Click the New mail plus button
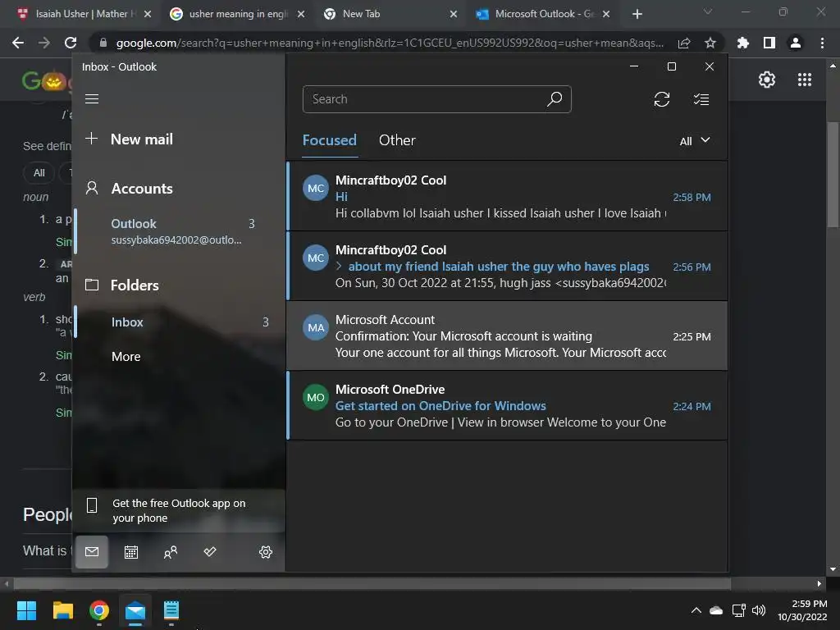Viewport: 840px width, 630px height. click(x=92, y=139)
